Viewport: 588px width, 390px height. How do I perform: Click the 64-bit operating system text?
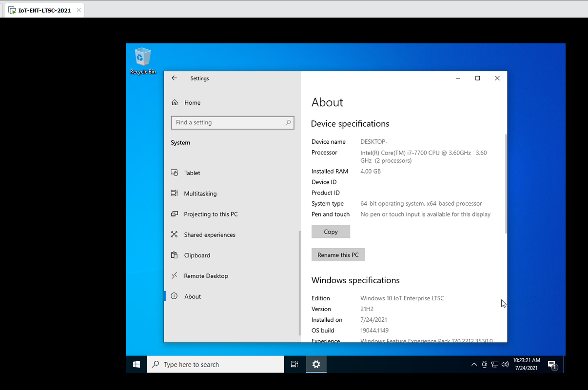[x=421, y=204]
